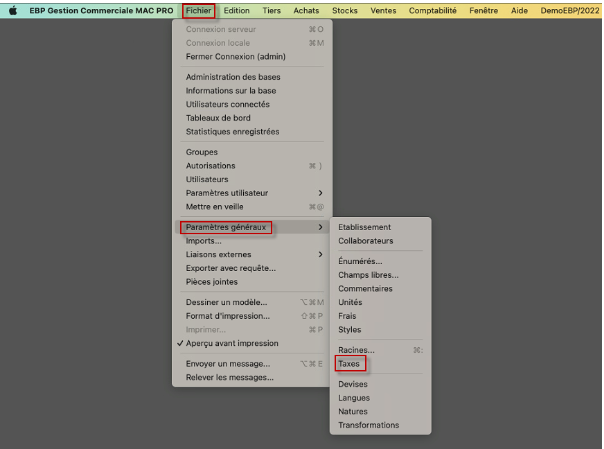Viewport: 604px width, 449px height.
Task: Choose Exporter avec requête...
Action: click(x=252, y=268)
